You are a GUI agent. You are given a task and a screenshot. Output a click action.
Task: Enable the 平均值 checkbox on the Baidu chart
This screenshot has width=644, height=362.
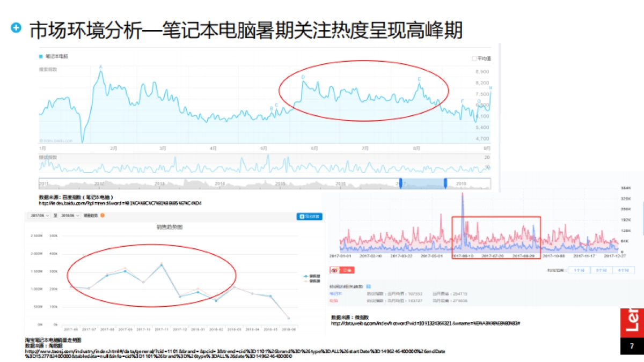472,57
